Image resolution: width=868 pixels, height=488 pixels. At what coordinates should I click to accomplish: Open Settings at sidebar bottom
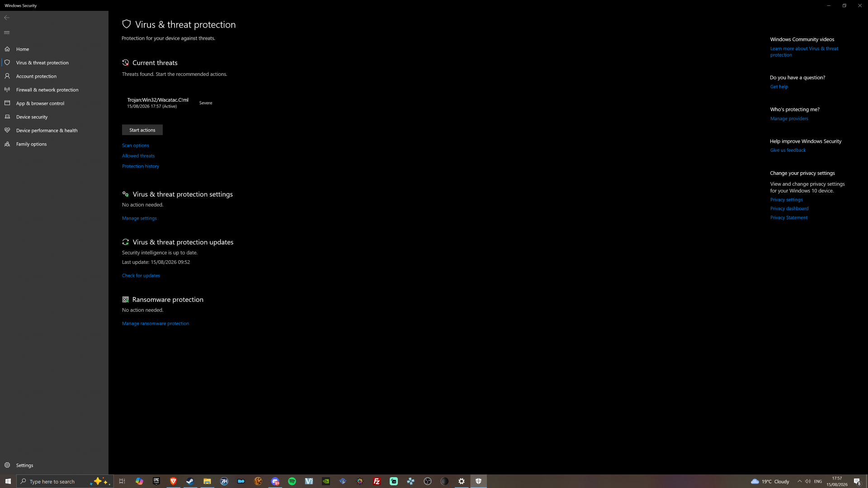[54, 465]
